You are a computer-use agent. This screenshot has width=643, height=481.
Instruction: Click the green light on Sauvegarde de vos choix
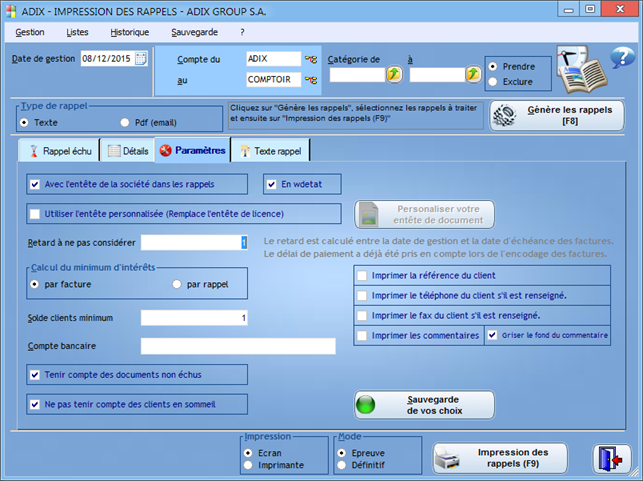pyautogui.click(x=365, y=405)
